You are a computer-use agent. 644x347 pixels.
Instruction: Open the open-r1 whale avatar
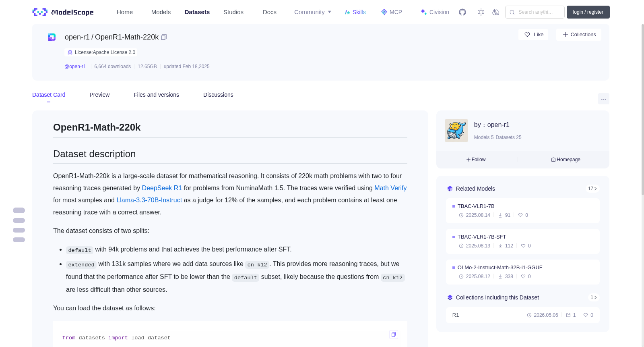(456, 131)
